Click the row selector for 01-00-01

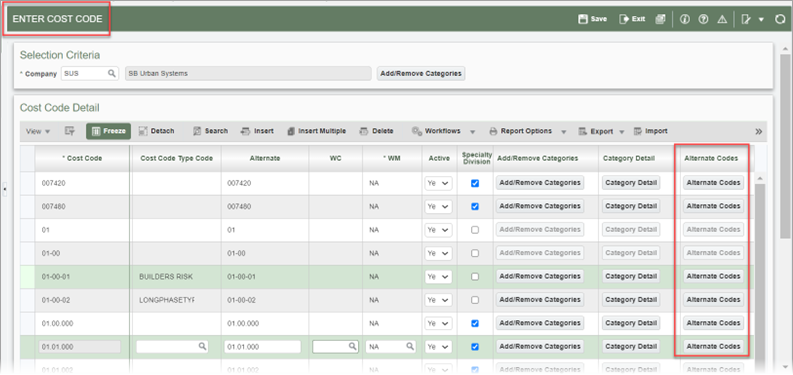27,277
